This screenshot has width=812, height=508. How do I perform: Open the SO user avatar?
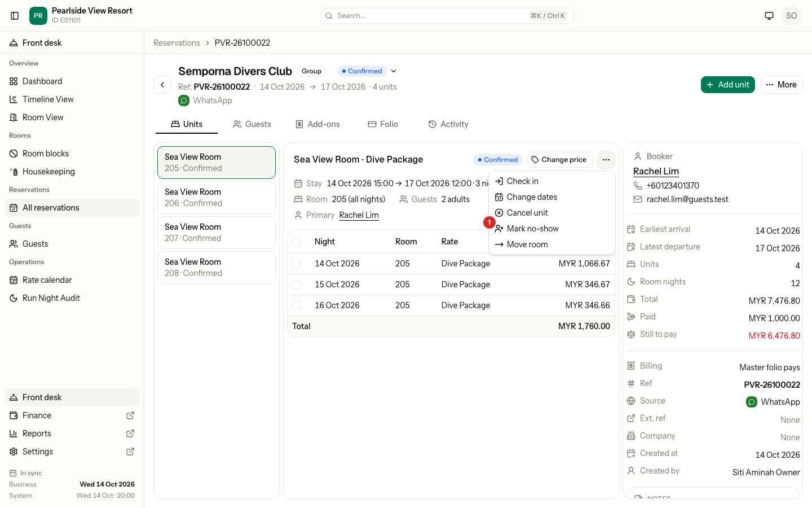pos(792,16)
